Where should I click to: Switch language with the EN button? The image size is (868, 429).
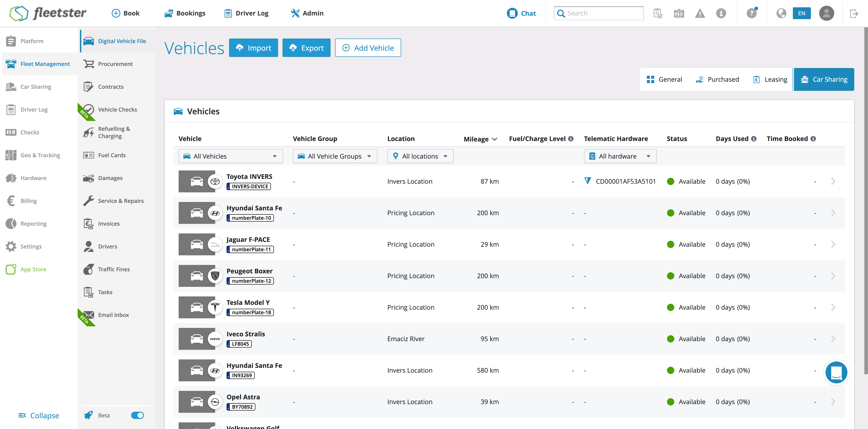pyautogui.click(x=802, y=13)
